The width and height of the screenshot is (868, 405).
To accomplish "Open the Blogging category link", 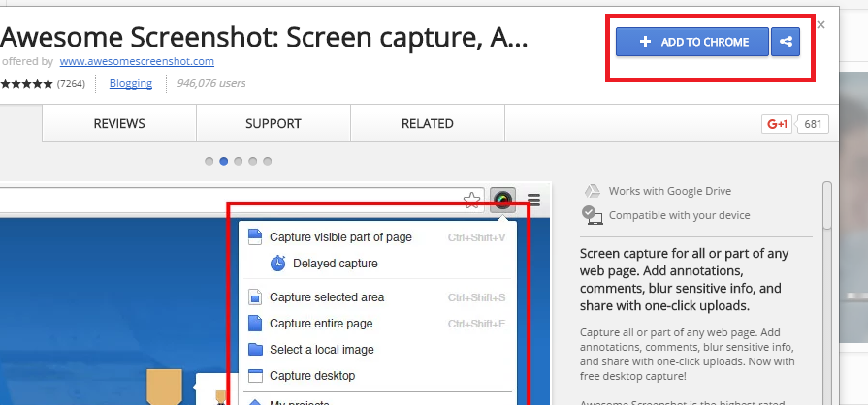I will coord(131,83).
